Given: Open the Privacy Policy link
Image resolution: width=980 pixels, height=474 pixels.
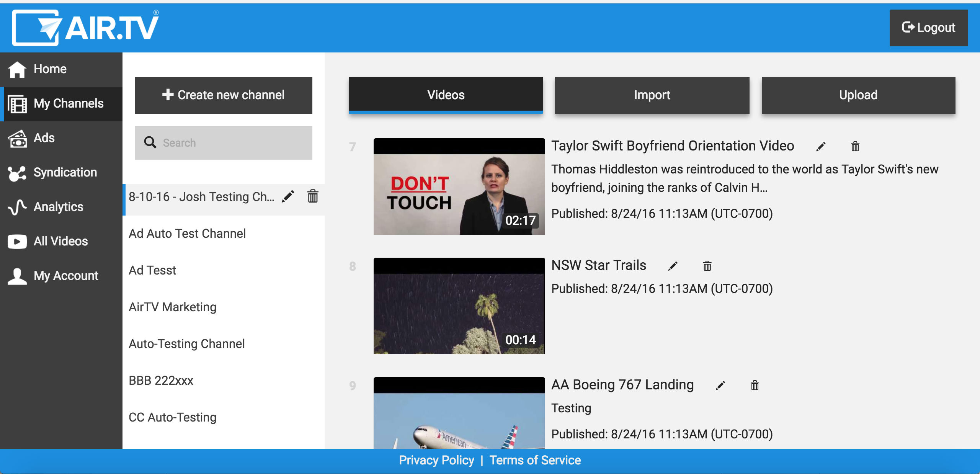Looking at the screenshot, I should pos(436,460).
